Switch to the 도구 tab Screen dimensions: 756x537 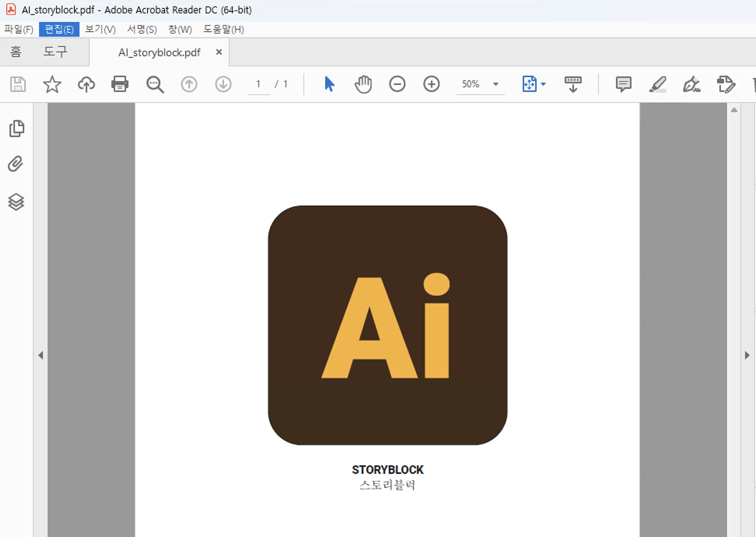55,52
